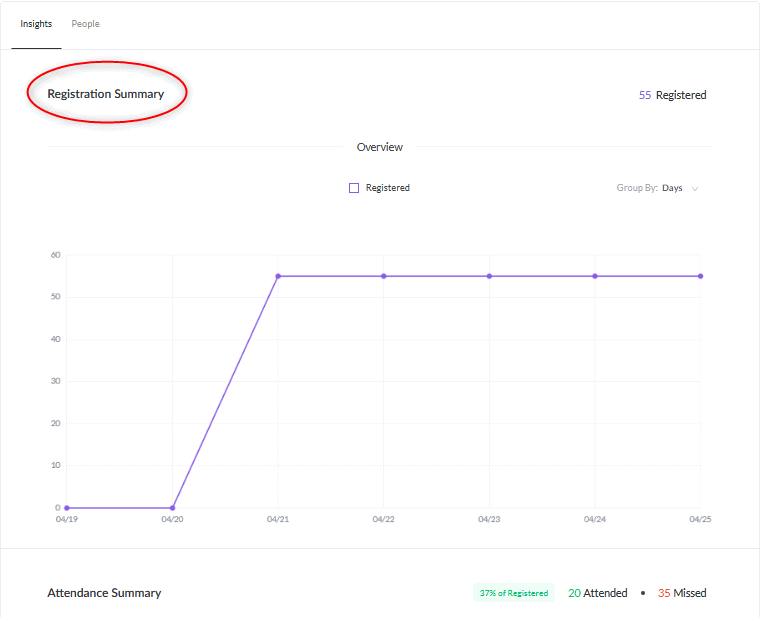Click the Registered legend label
Viewport: 760px width, 617px height.
(x=387, y=188)
